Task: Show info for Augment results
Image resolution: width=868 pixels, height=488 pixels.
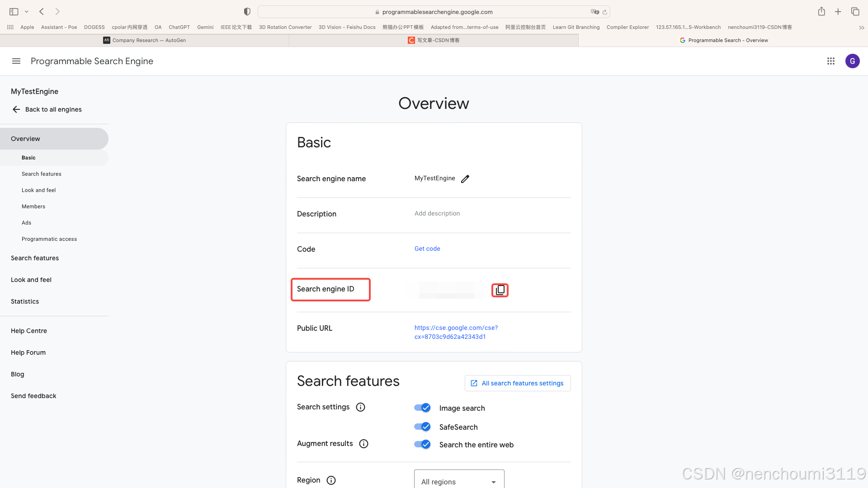Action: 363,444
